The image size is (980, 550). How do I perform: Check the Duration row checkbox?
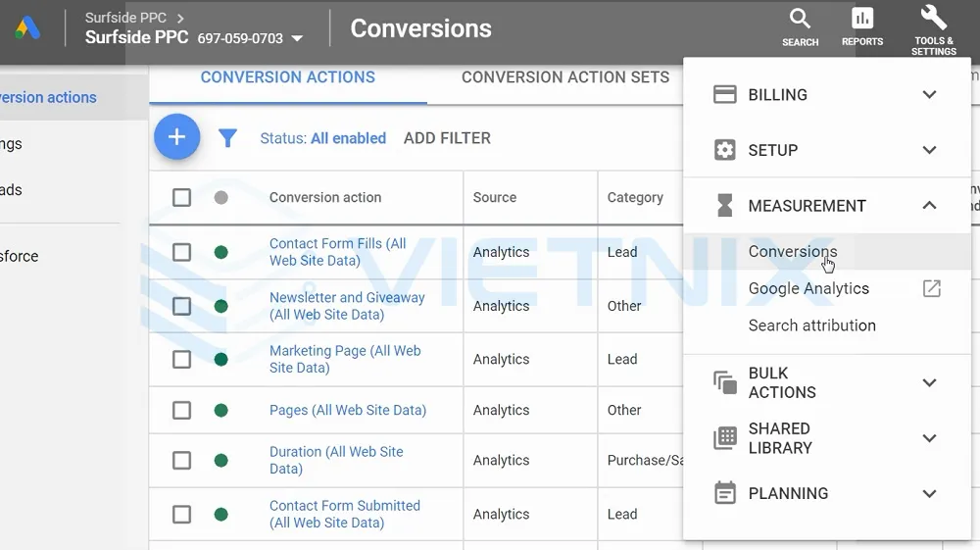tap(182, 461)
